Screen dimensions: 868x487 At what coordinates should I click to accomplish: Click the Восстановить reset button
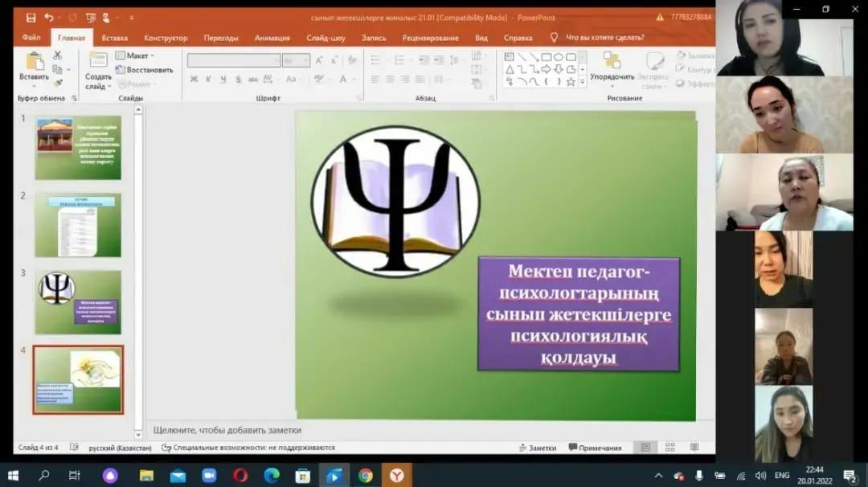point(144,70)
